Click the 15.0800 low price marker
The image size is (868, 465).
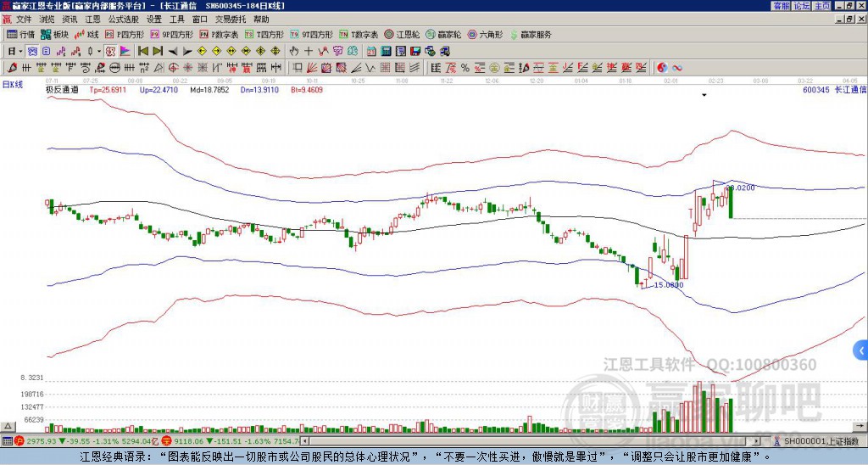tap(668, 285)
